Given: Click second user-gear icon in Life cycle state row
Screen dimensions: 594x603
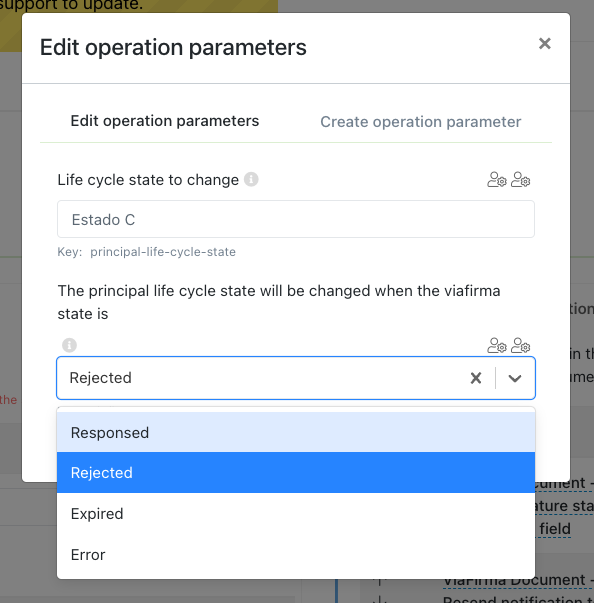Looking at the screenshot, I should click(521, 180).
